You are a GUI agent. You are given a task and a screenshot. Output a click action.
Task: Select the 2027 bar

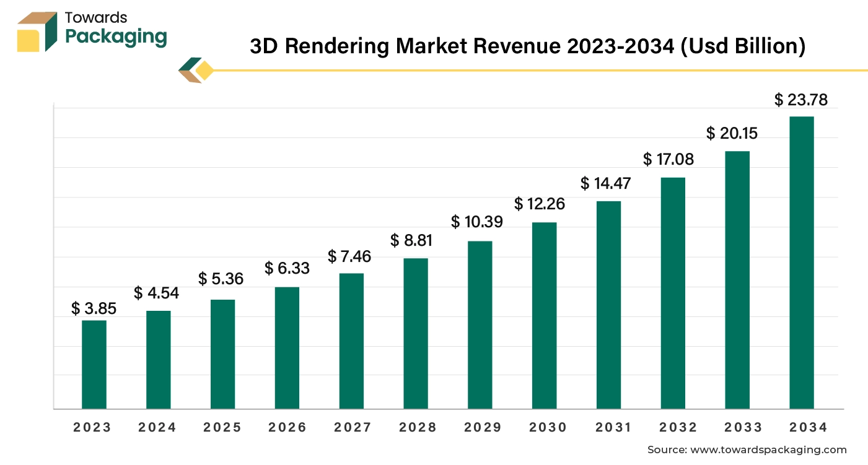pyautogui.click(x=351, y=341)
